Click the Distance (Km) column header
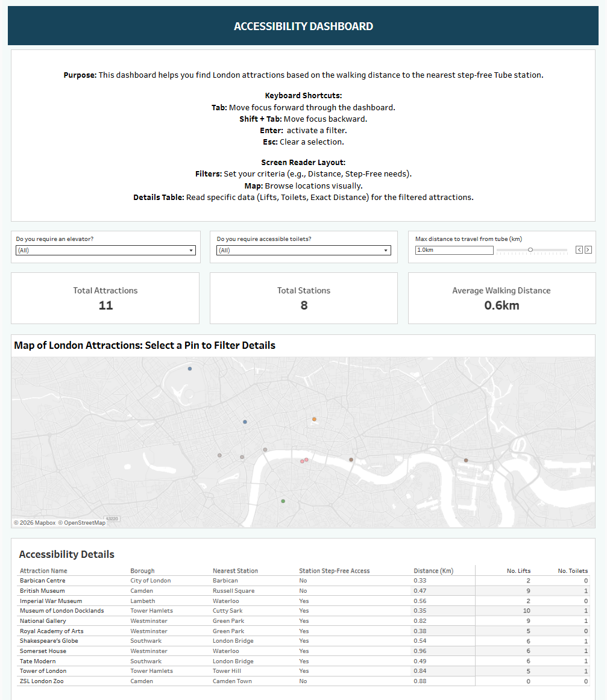 [x=433, y=570]
